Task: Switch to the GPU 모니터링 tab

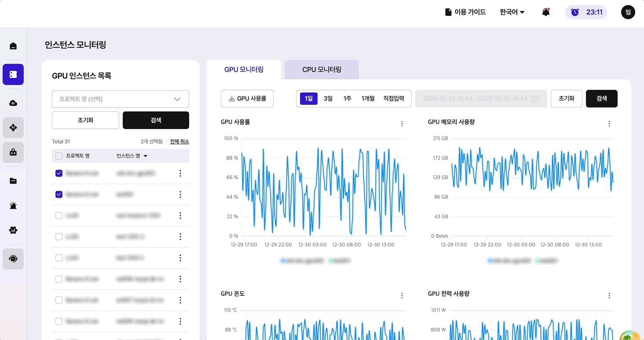Action: [244, 70]
